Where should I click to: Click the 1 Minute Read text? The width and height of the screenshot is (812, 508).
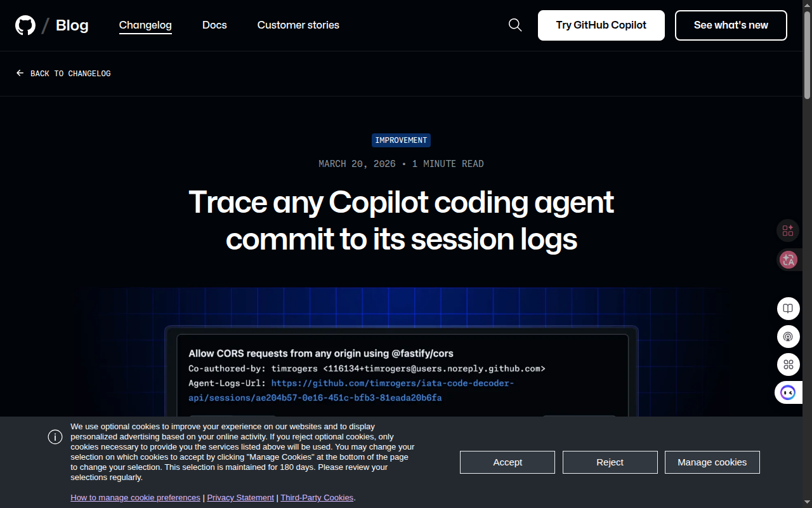pos(448,164)
